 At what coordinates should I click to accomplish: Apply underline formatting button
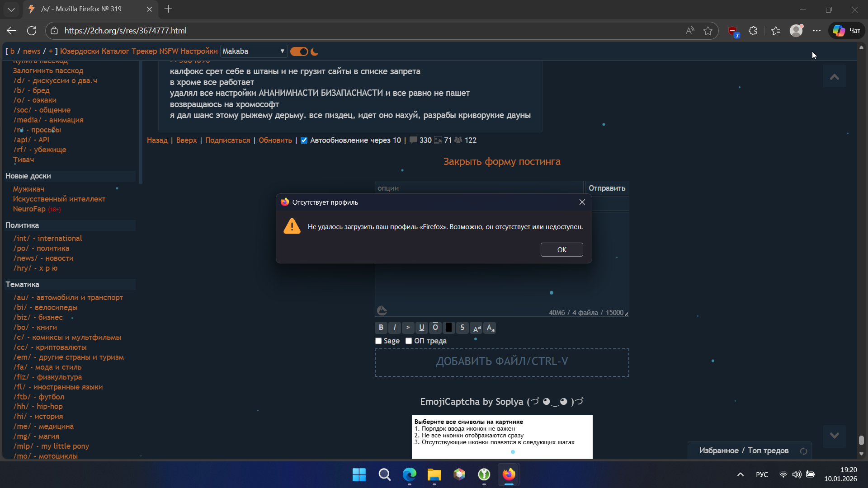pyautogui.click(x=422, y=328)
